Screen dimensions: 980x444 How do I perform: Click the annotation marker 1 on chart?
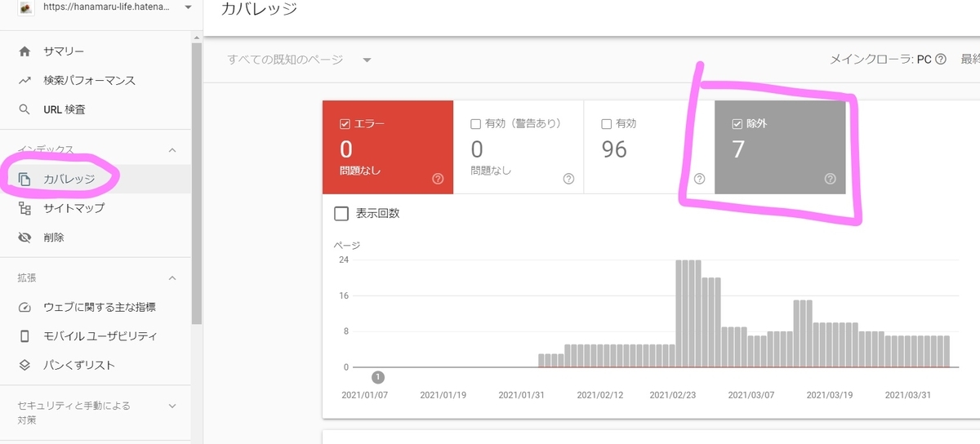[378, 377]
